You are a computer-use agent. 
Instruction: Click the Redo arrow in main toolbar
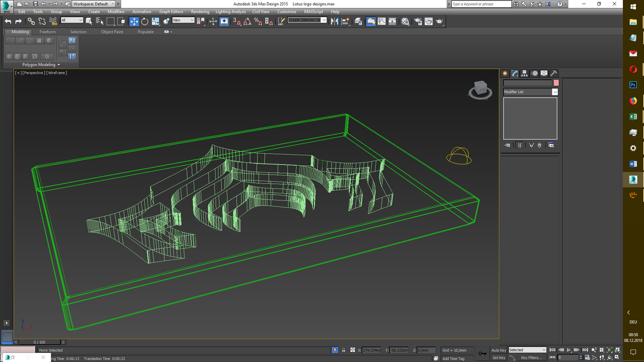(19, 21)
